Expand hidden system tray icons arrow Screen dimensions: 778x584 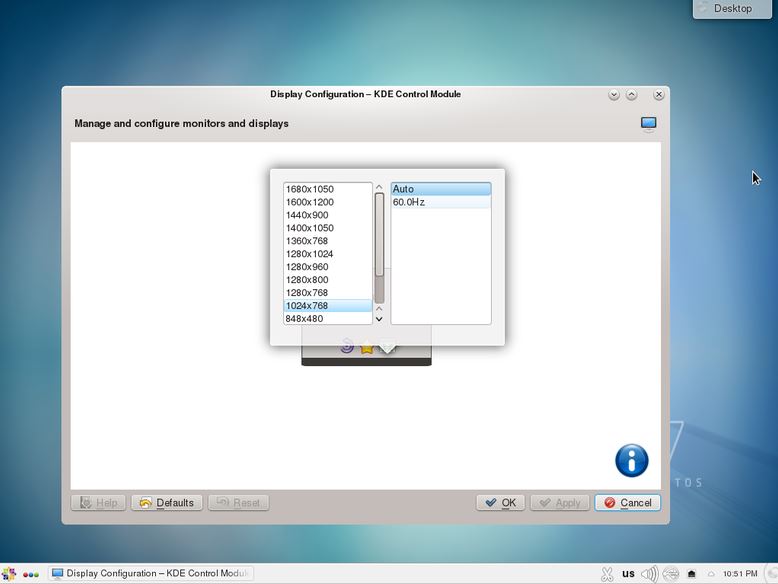click(x=711, y=574)
